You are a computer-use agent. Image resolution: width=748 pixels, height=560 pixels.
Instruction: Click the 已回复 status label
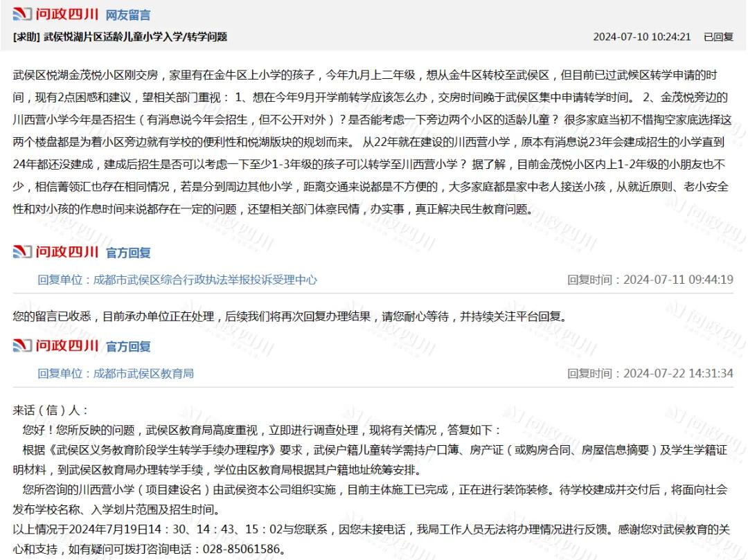(x=718, y=37)
